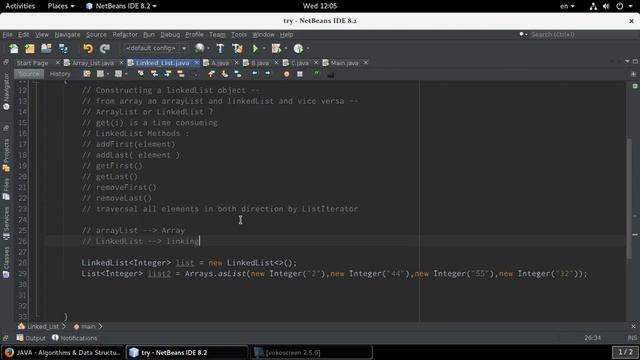Toggle Bookmark editor toolbar icon
The width and height of the screenshot is (640, 360).
[238, 74]
